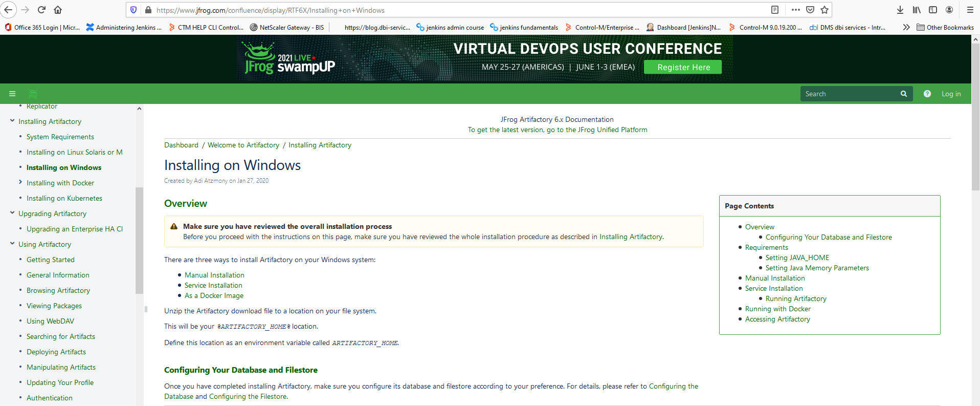Click the JFrog swampUP banner logo

tap(289, 59)
